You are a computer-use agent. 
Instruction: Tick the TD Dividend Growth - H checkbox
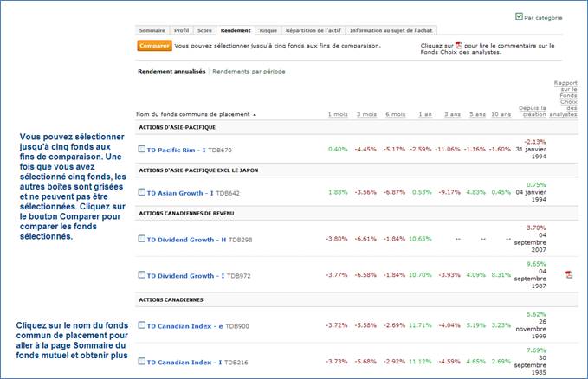(x=142, y=238)
